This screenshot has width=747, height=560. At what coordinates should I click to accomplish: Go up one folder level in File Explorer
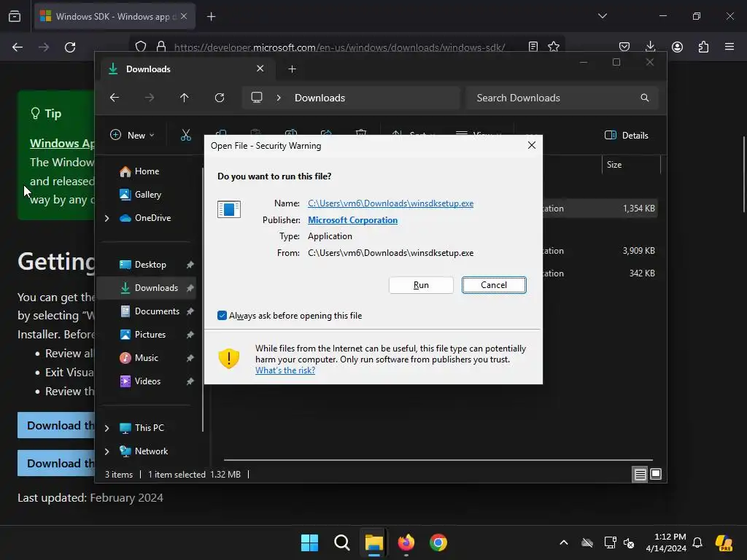pyautogui.click(x=185, y=98)
